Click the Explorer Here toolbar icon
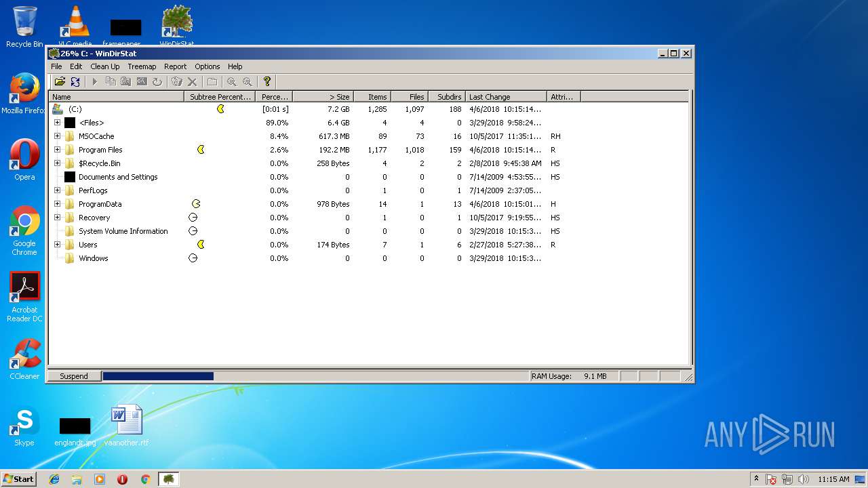The height and width of the screenshot is (488, 868). pos(126,81)
